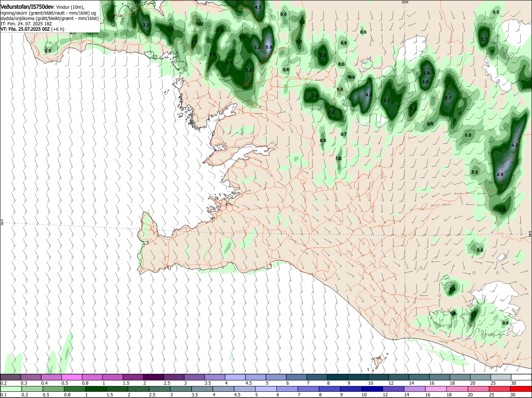Click the 1.6 precipitation value on the map
The height and width of the screenshot is (398, 532).
(212, 54)
